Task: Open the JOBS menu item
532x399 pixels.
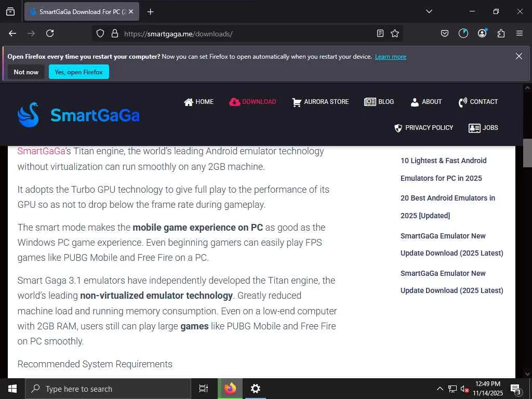Action: click(483, 128)
